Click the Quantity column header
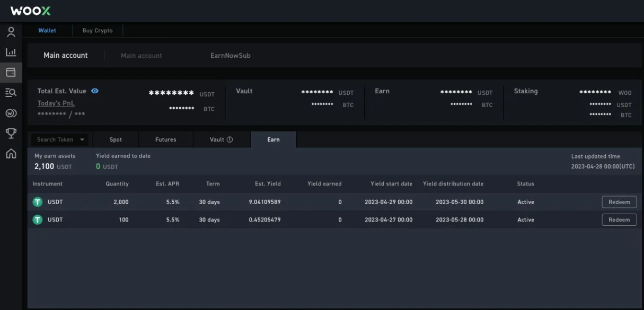 pos(117,184)
